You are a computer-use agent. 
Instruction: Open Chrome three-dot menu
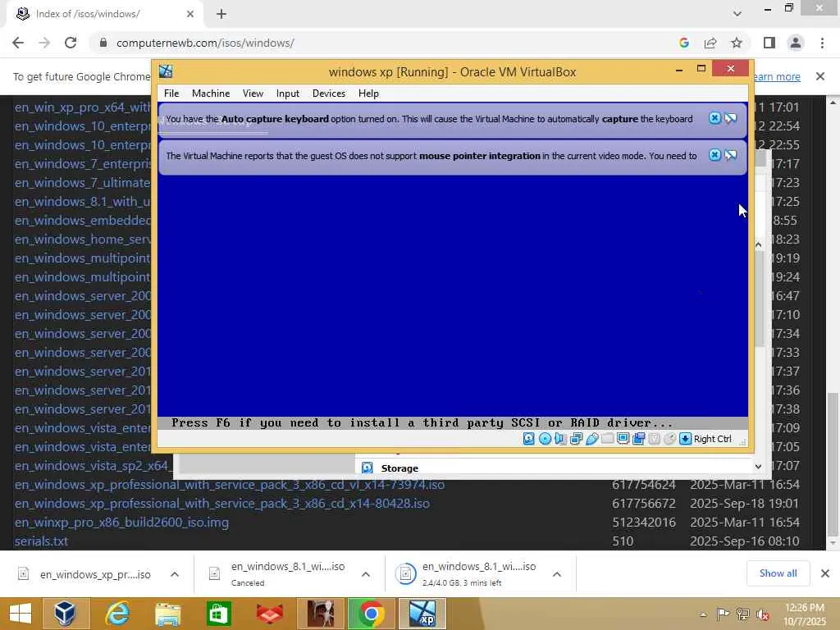tap(822, 43)
